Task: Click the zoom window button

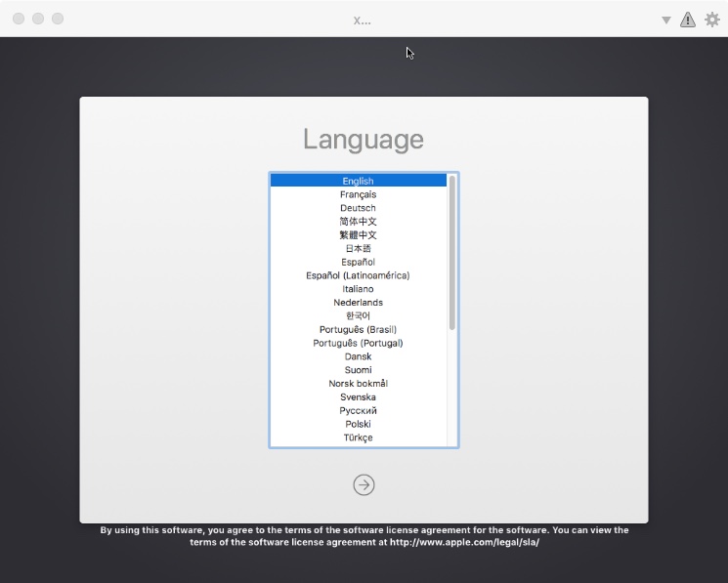Action: (x=58, y=19)
